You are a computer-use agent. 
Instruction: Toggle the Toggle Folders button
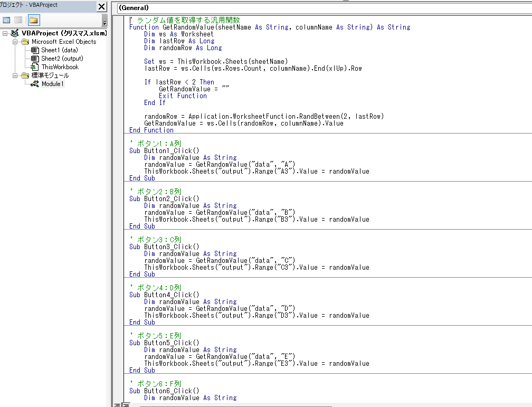[x=34, y=21]
